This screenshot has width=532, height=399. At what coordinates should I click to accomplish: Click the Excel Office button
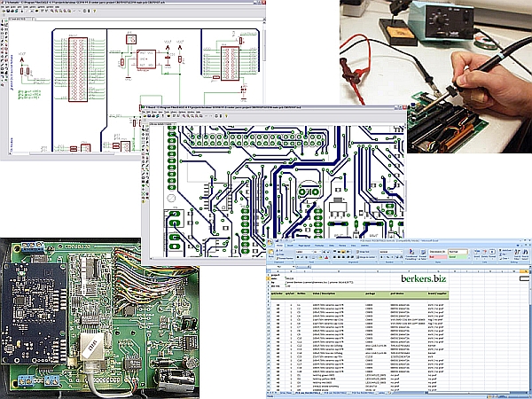[270, 243]
